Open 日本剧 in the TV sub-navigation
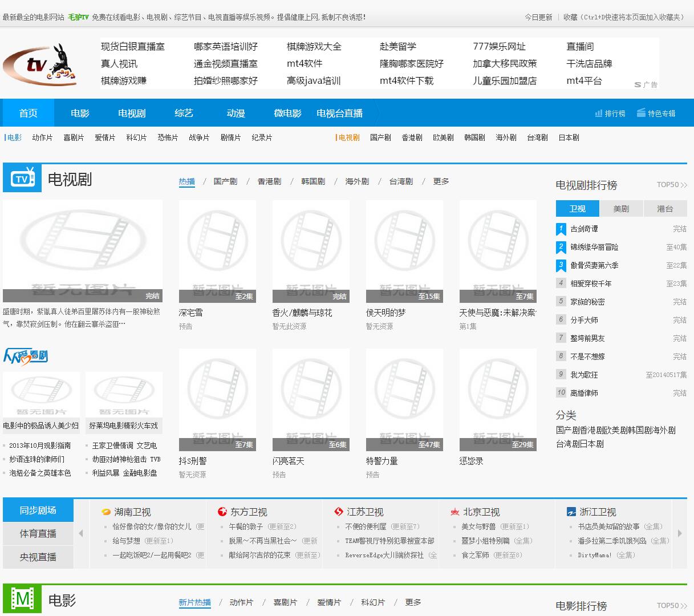 [x=569, y=137]
